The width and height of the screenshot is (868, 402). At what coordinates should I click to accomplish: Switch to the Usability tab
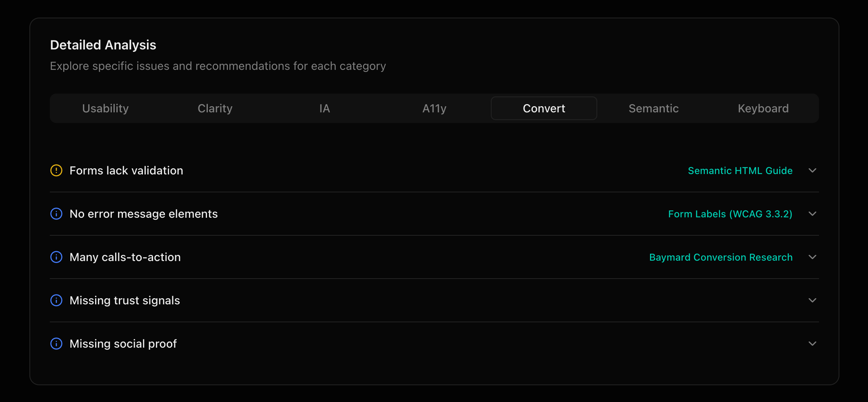pyautogui.click(x=105, y=108)
